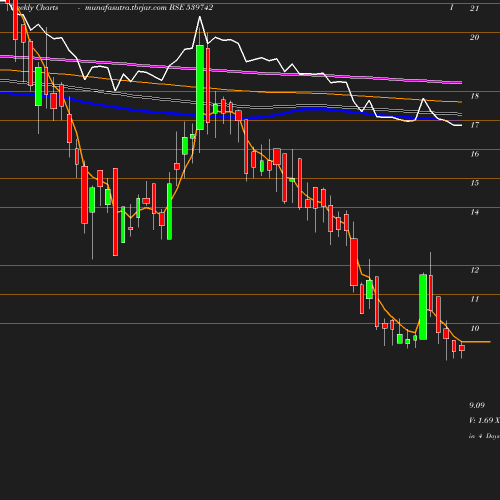Click the 10 price axis label
Image resolution: width=500 pixels, height=500 pixels.
click(475, 328)
